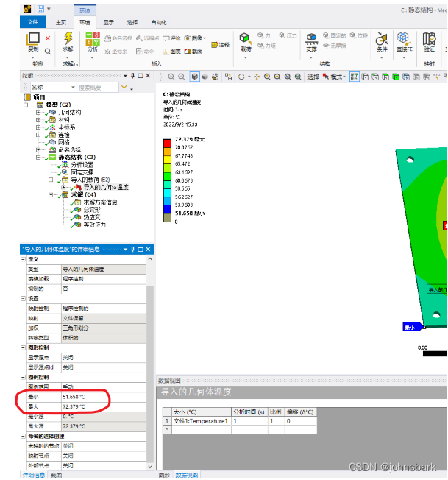Open the 文件 menu tab
Screen dimensions: 448x480
[33, 22]
